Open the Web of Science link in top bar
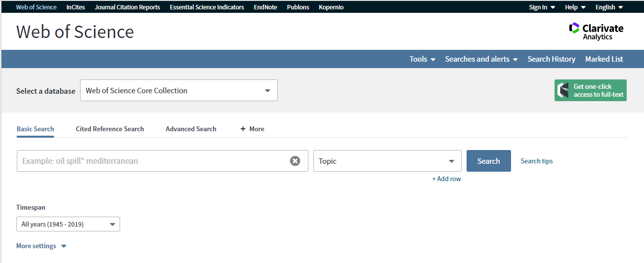This screenshot has height=263, width=644. coord(37,7)
